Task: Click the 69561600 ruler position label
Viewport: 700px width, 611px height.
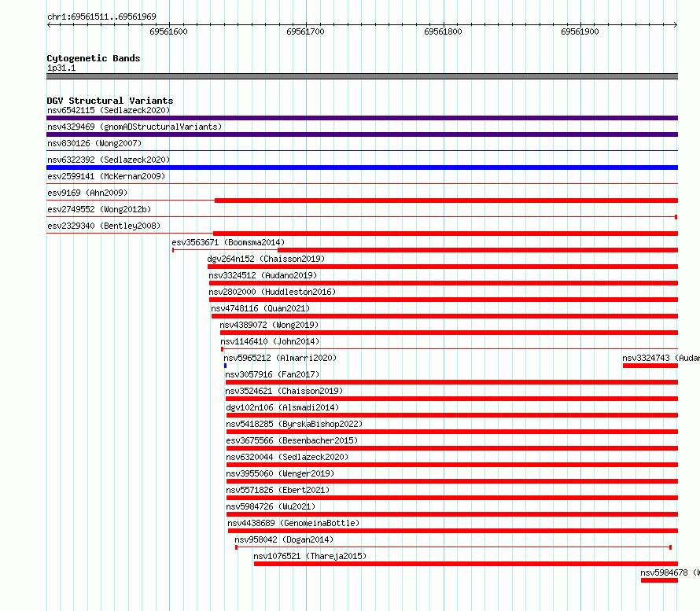Action: (169, 31)
